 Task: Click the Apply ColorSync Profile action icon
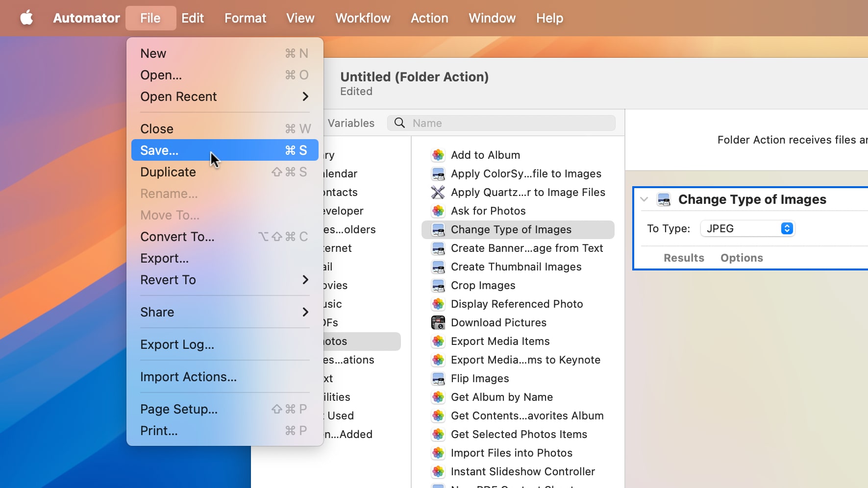click(438, 174)
